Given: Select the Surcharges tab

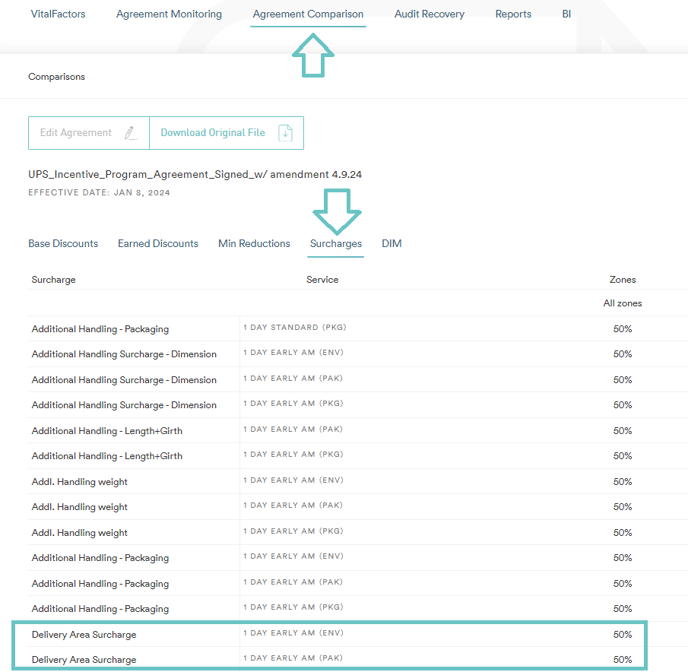Looking at the screenshot, I should 336,244.
